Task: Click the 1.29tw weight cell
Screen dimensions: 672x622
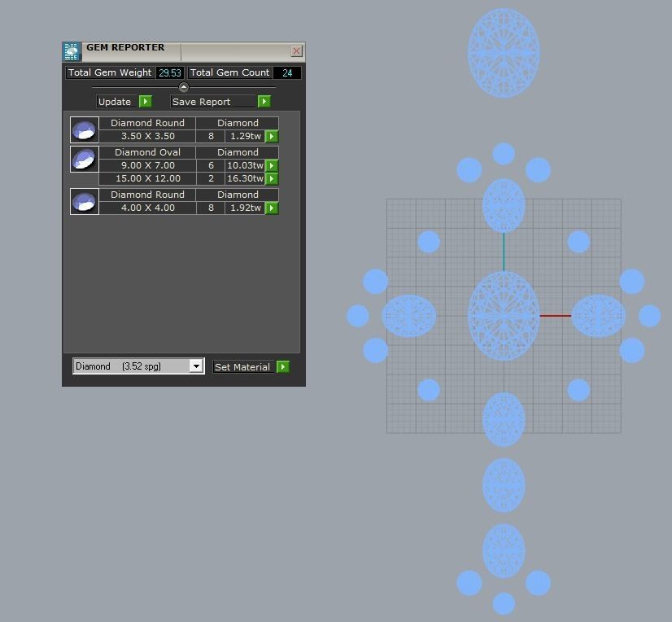Action: pos(245,136)
